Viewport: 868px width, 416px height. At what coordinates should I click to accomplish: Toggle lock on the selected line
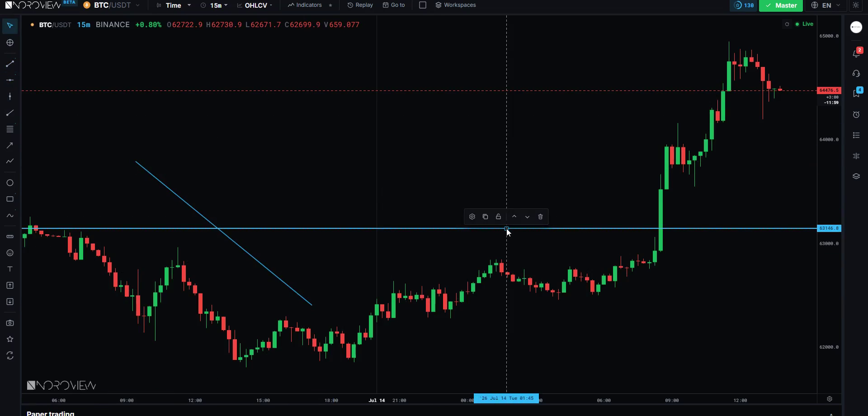click(498, 217)
